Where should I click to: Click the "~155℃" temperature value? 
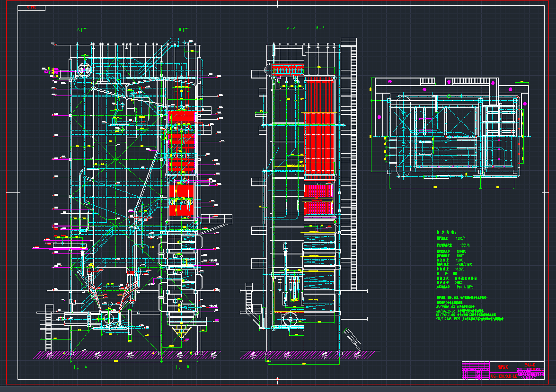(459, 269)
